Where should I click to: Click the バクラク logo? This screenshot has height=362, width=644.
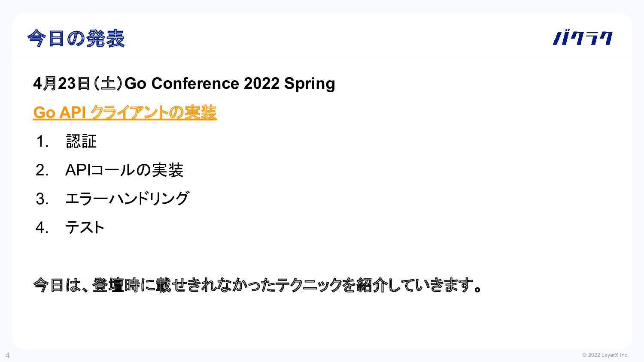click(583, 38)
